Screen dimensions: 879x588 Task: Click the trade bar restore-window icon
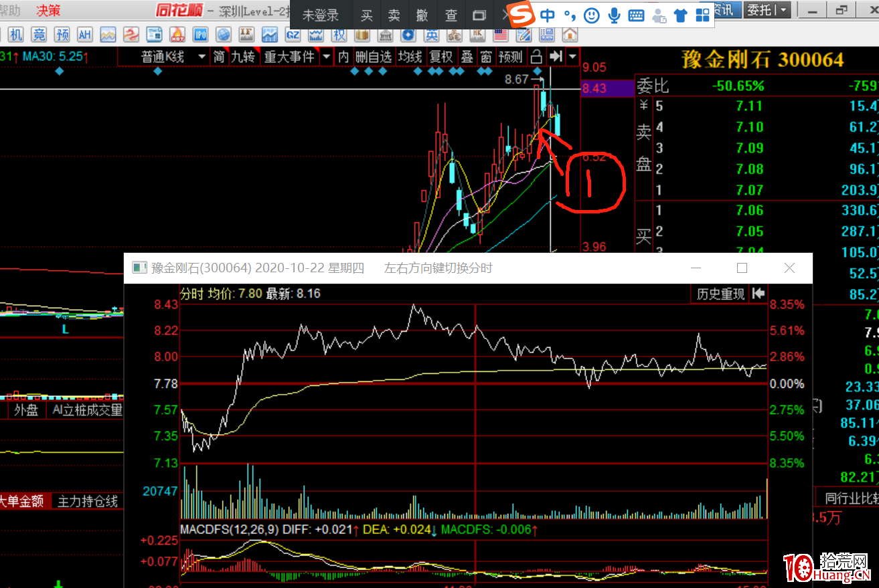[479, 15]
